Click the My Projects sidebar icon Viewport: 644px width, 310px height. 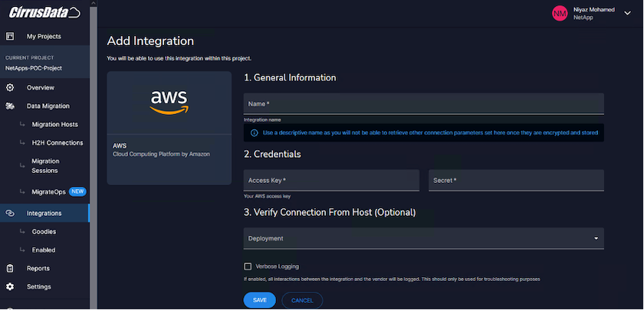10,36
